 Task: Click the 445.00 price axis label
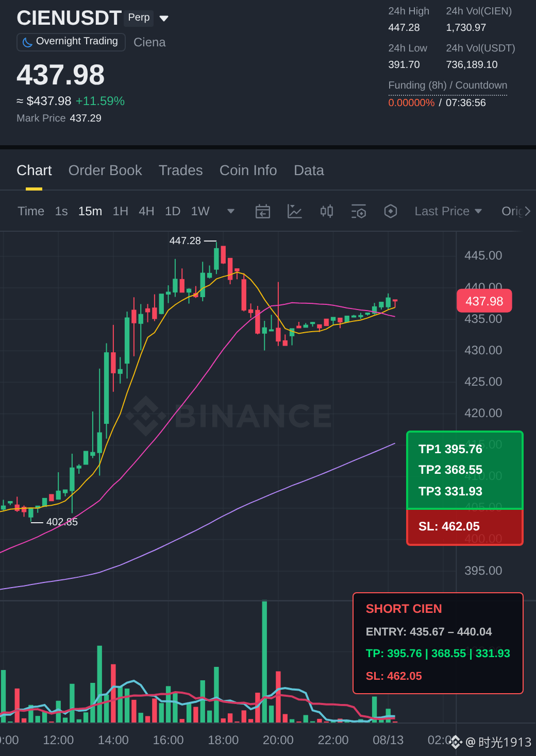483,255
